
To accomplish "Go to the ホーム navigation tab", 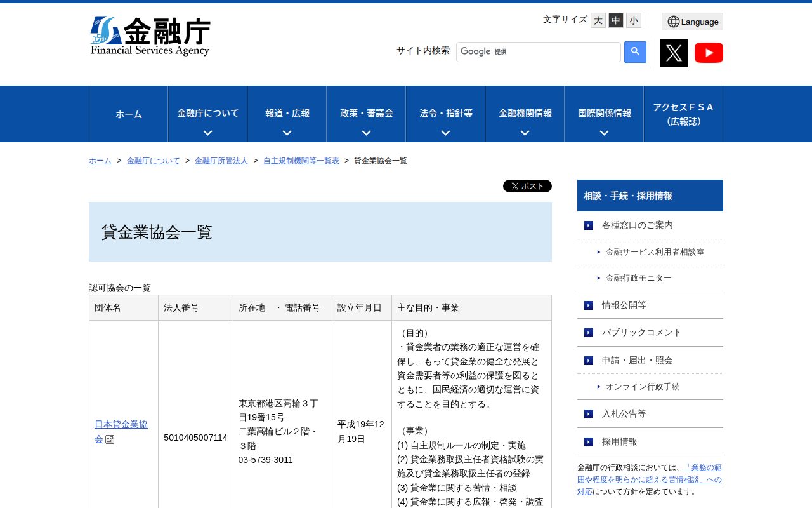I will (x=129, y=114).
